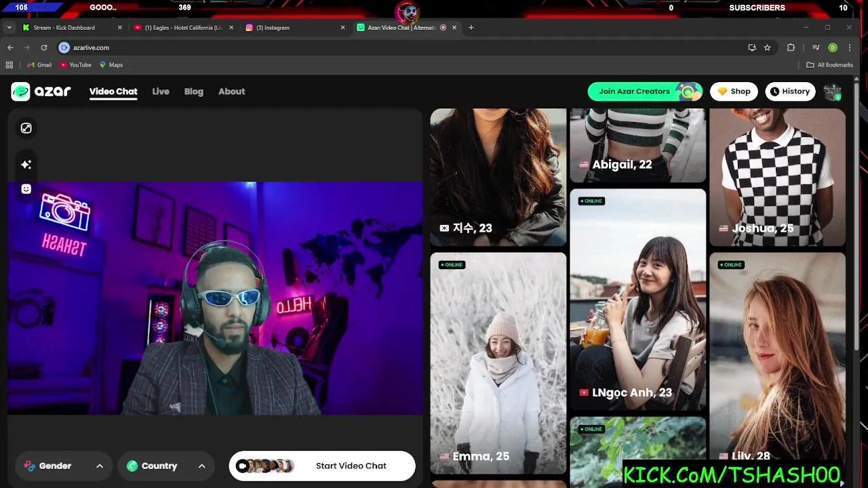Open the Chrome three-dot menu

point(849,47)
